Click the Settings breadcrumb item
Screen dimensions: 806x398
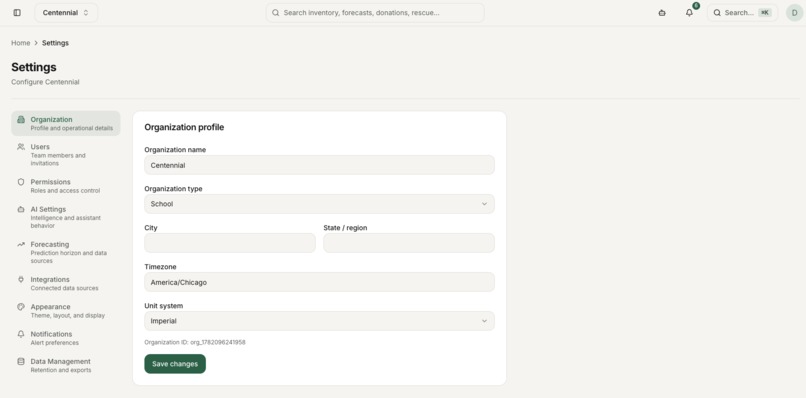[x=55, y=43]
